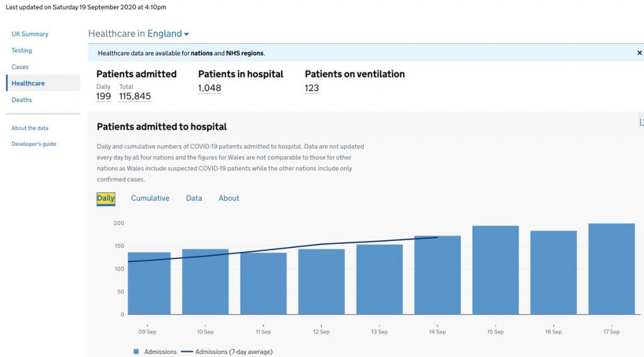Select Healthcare in the sidebar
The image size is (644, 357).
pyautogui.click(x=28, y=83)
